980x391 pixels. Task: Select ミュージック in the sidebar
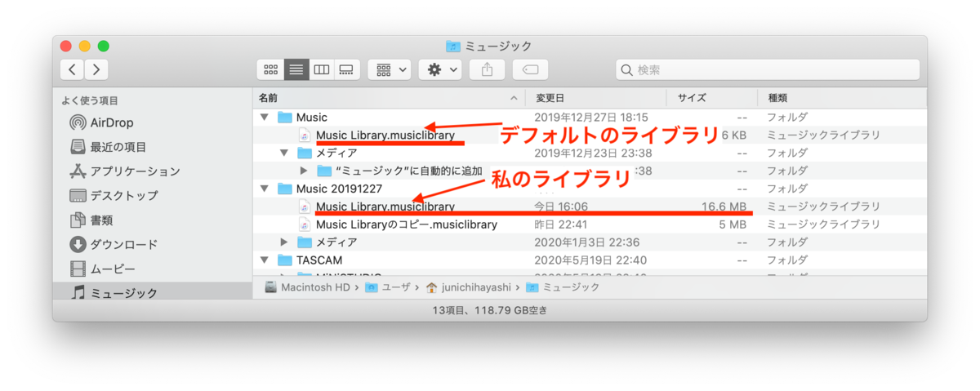(153, 292)
